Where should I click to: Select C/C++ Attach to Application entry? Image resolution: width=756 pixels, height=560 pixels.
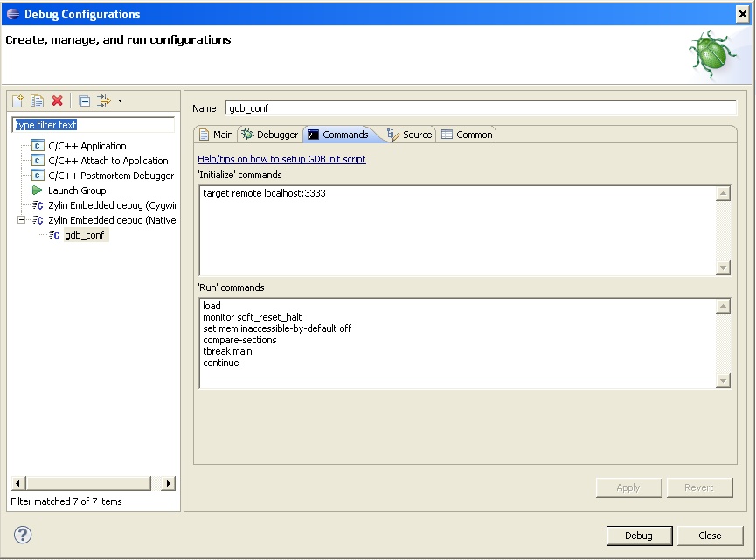pos(108,161)
